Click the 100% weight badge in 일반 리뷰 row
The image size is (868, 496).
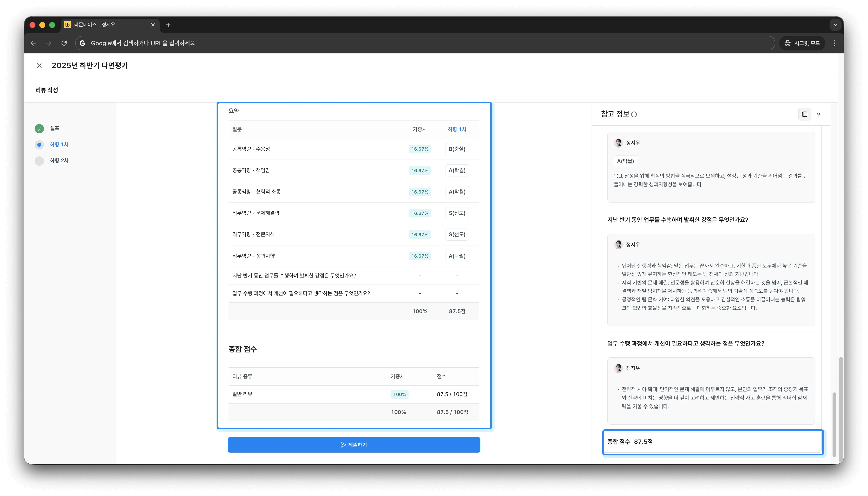[x=399, y=394]
